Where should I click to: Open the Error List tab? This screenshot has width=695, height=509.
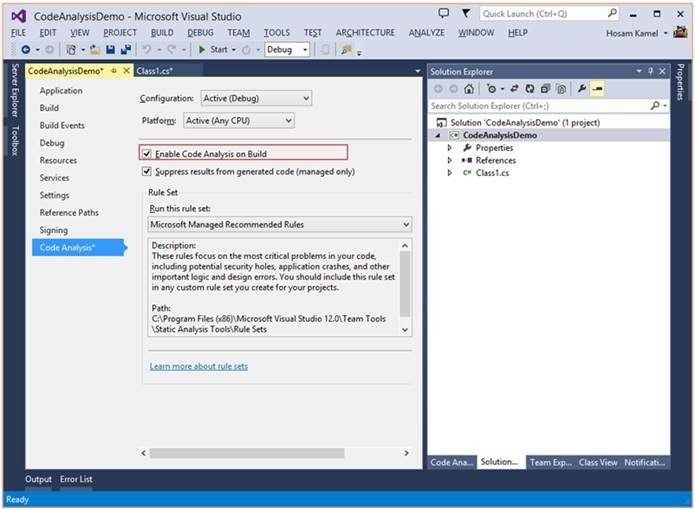(76, 479)
